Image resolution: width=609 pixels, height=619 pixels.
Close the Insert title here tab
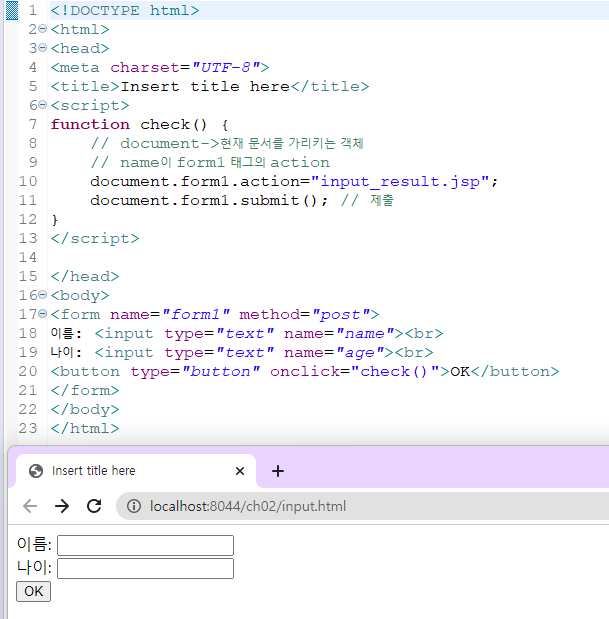240,471
